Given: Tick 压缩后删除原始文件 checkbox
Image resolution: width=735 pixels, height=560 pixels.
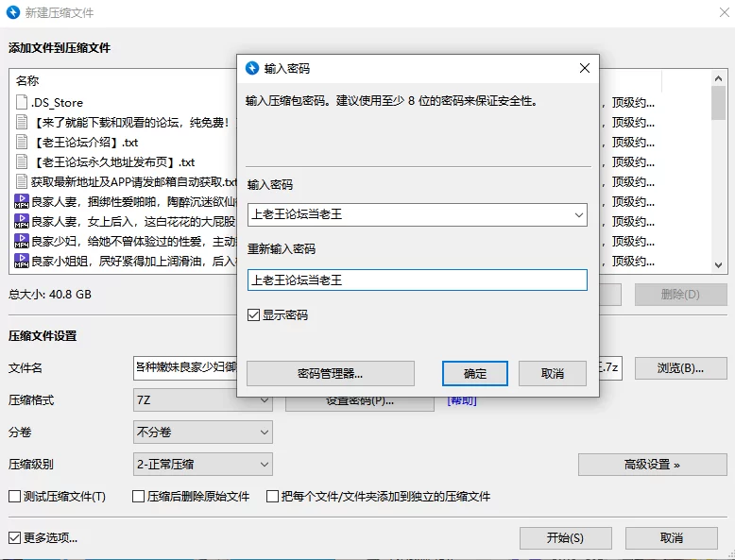Looking at the screenshot, I should [138, 497].
